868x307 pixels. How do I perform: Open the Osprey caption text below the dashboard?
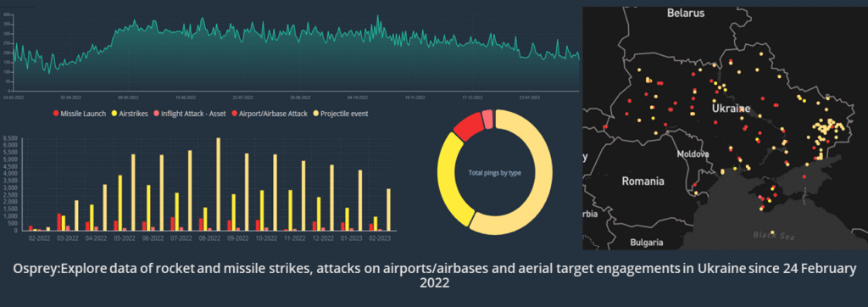pyautogui.click(x=434, y=276)
